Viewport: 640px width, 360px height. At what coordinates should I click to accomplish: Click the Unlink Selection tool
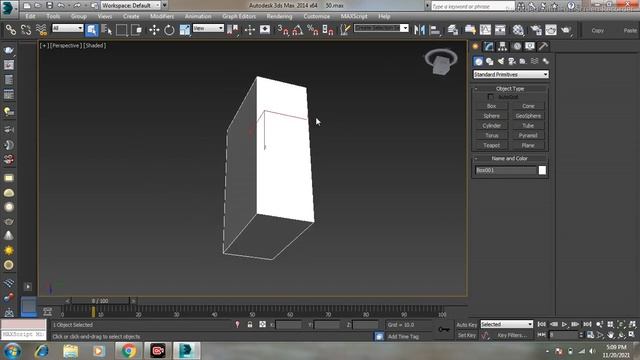[x=26, y=30]
